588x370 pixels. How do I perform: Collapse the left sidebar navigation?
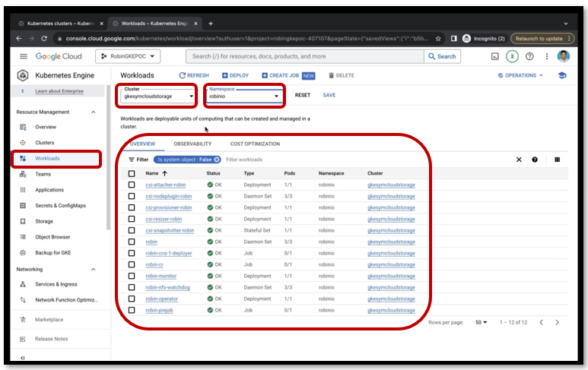[23, 358]
